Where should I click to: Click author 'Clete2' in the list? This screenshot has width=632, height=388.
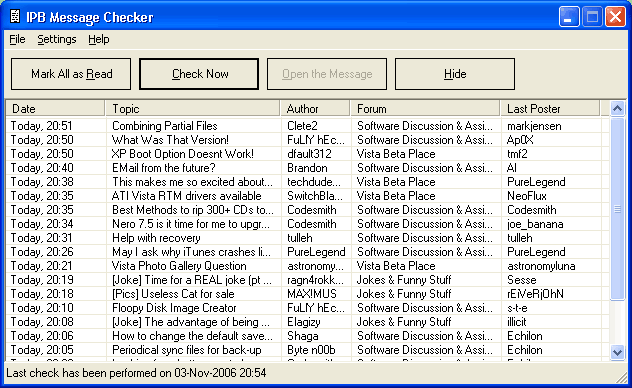pyautogui.click(x=302, y=126)
